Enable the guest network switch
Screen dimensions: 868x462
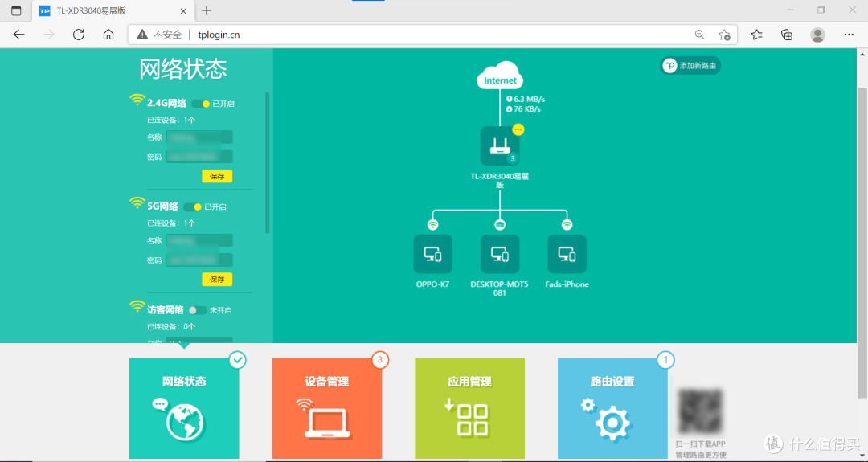click(x=198, y=310)
